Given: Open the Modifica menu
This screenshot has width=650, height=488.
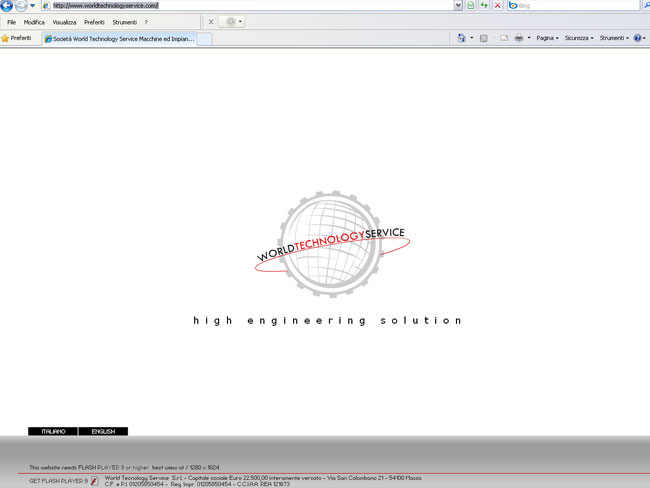Looking at the screenshot, I should click(x=34, y=22).
